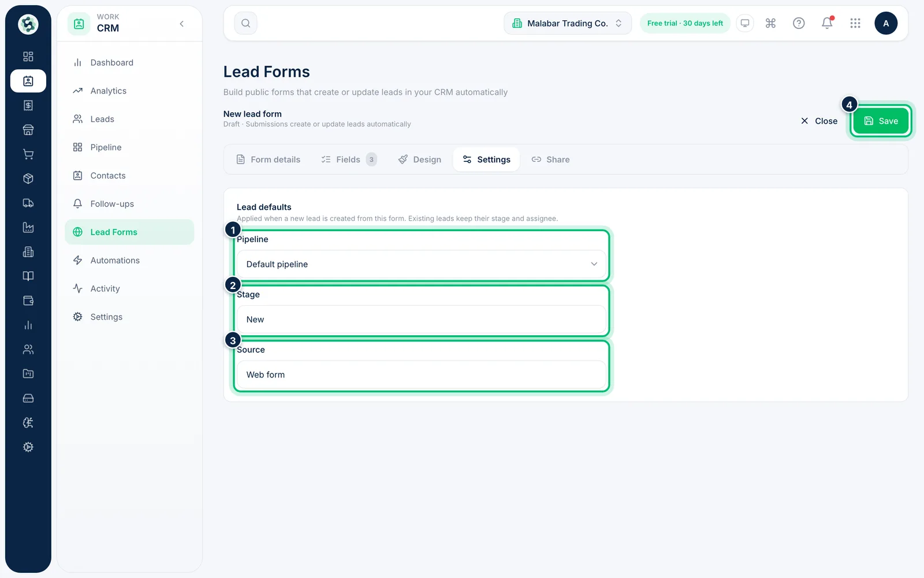Open Contacts in the CRM sidebar
Screen dimensions: 924x578
coord(129,176)
